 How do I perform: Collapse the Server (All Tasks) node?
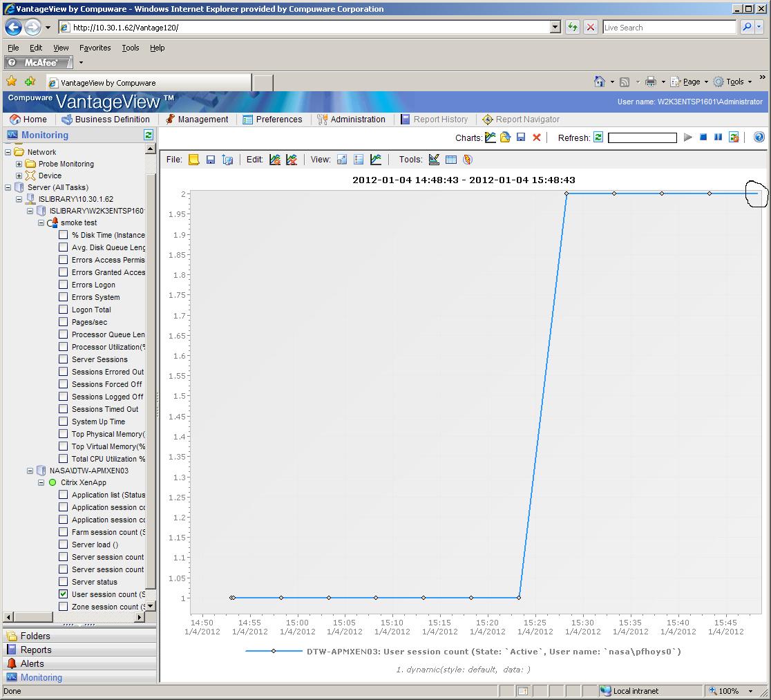(8, 187)
